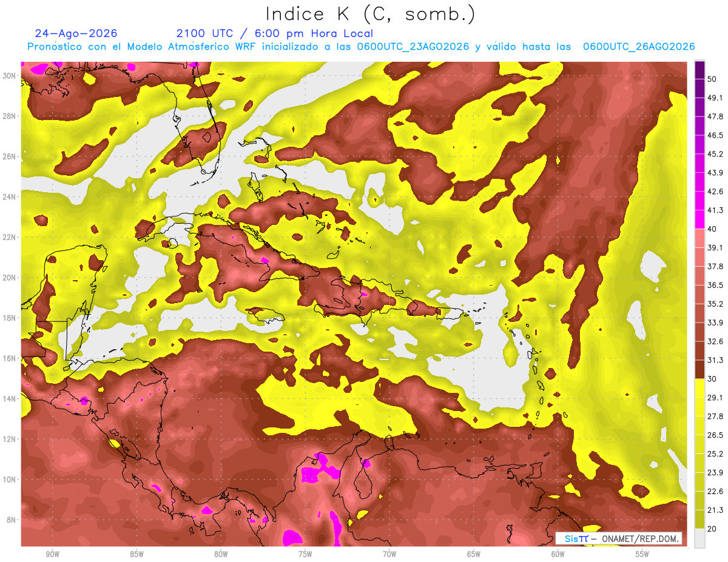
Task: Click the '40' value on the color scale
Action: tap(713, 229)
